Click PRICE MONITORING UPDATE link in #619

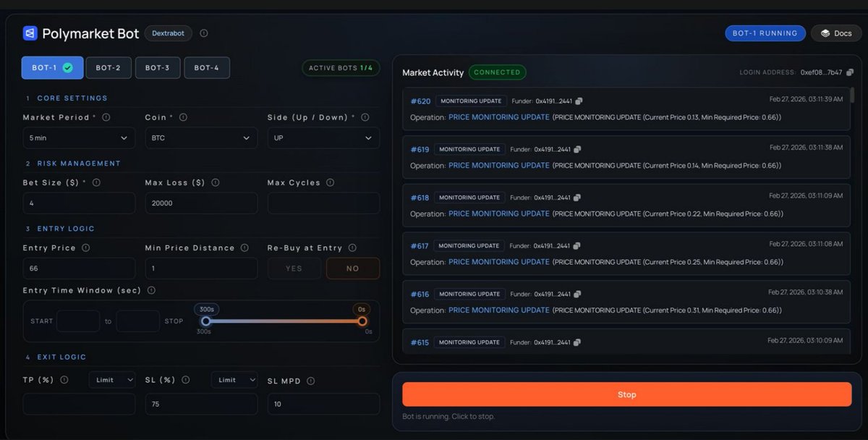click(499, 165)
